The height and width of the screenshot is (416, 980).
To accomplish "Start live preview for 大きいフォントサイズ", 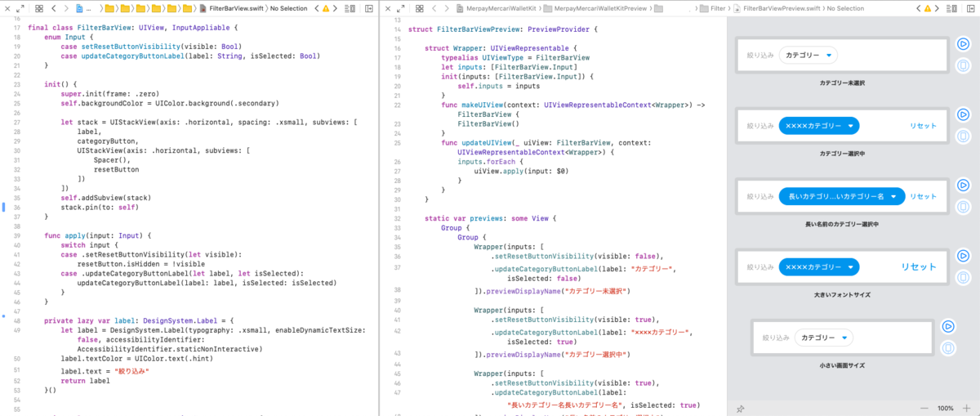I will tap(964, 256).
